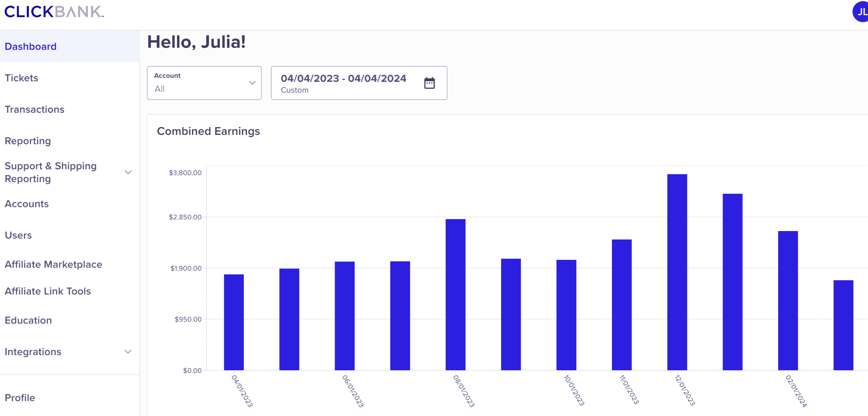The height and width of the screenshot is (416, 868).
Task: Open the Reporting page
Action: point(28,141)
